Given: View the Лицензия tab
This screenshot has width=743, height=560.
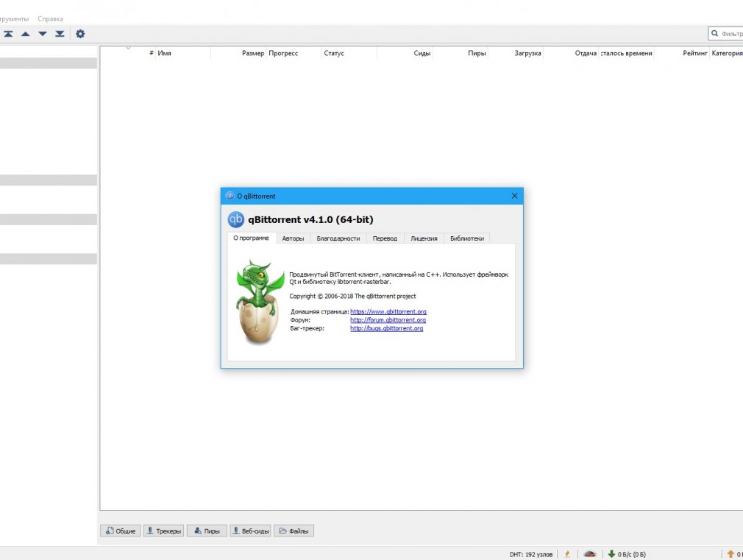Looking at the screenshot, I should coord(424,238).
